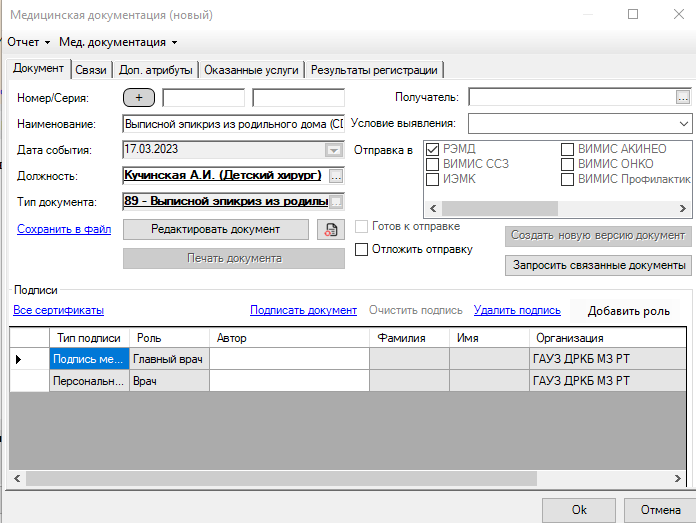Check the Отложить отправку checkbox
This screenshot has width=696, height=523.
pyautogui.click(x=362, y=249)
